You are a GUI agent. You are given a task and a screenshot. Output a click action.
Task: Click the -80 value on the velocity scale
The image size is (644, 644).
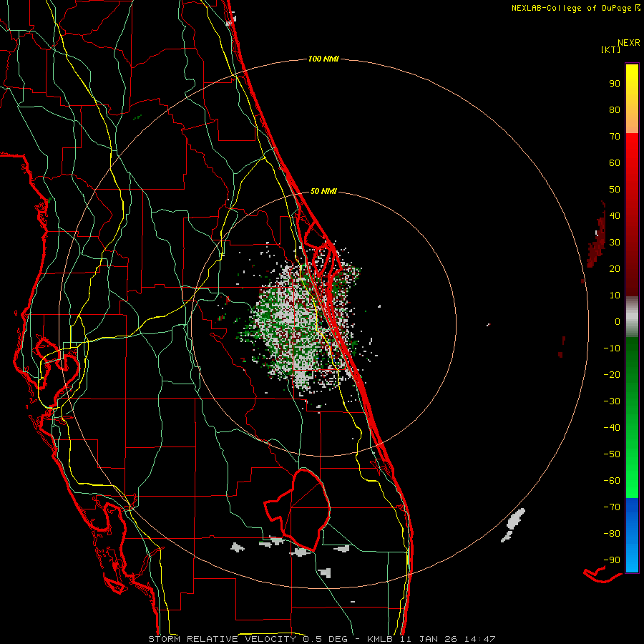pos(612,534)
